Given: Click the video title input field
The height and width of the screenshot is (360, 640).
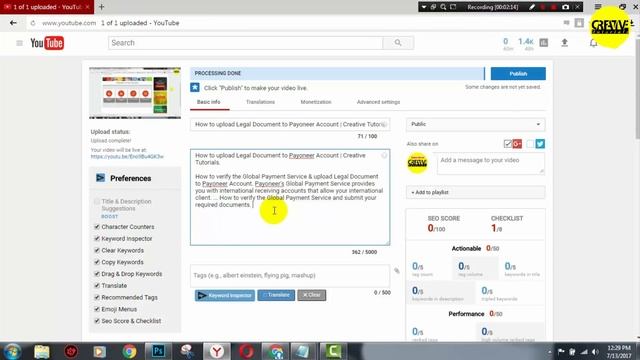Looking at the screenshot, I should coord(290,124).
